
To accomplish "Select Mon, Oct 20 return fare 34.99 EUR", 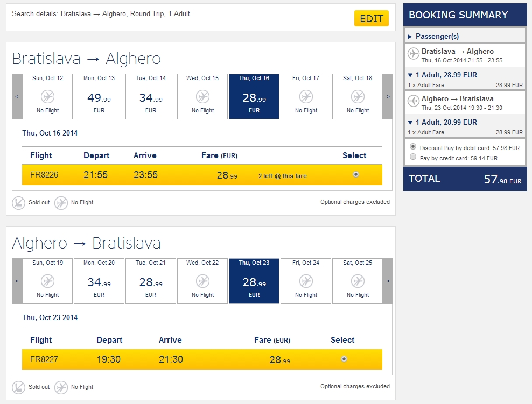I will coord(99,281).
